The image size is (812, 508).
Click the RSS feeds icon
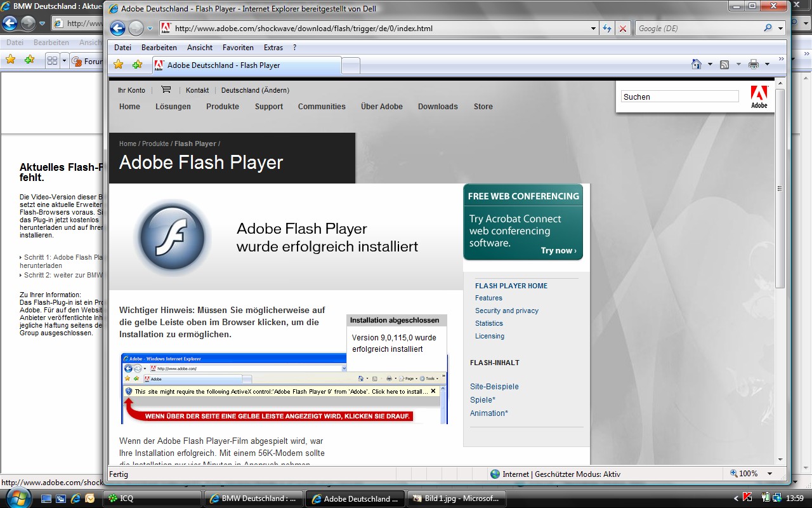coord(724,64)
